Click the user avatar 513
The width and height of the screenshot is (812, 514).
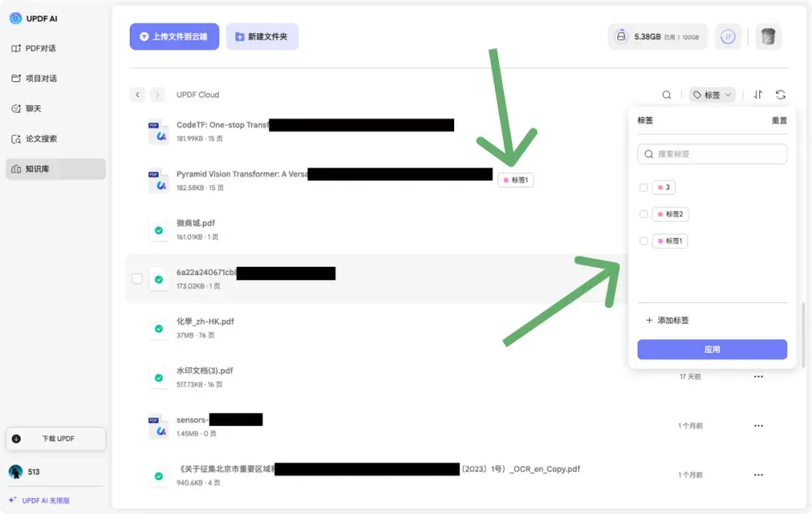click(16, 472)
